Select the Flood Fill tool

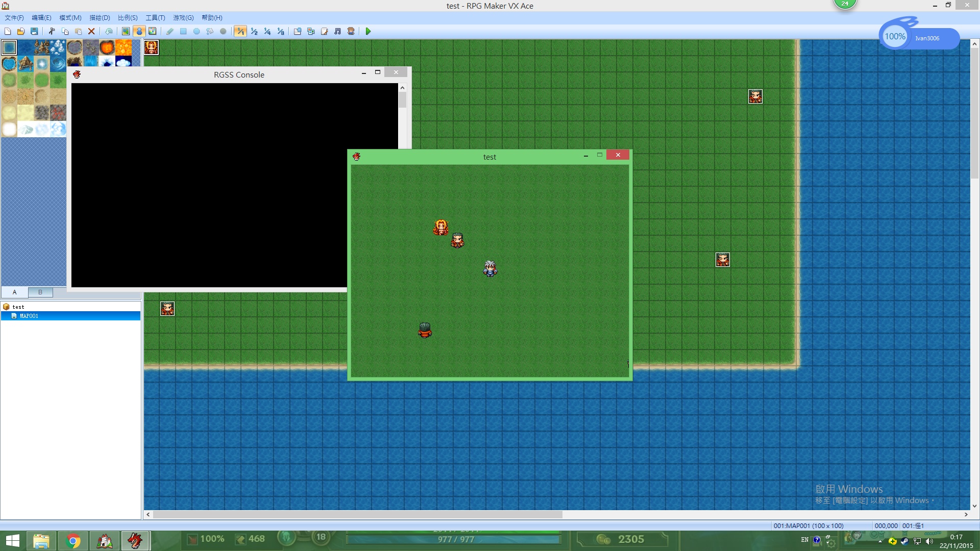[x=210, y=32]
